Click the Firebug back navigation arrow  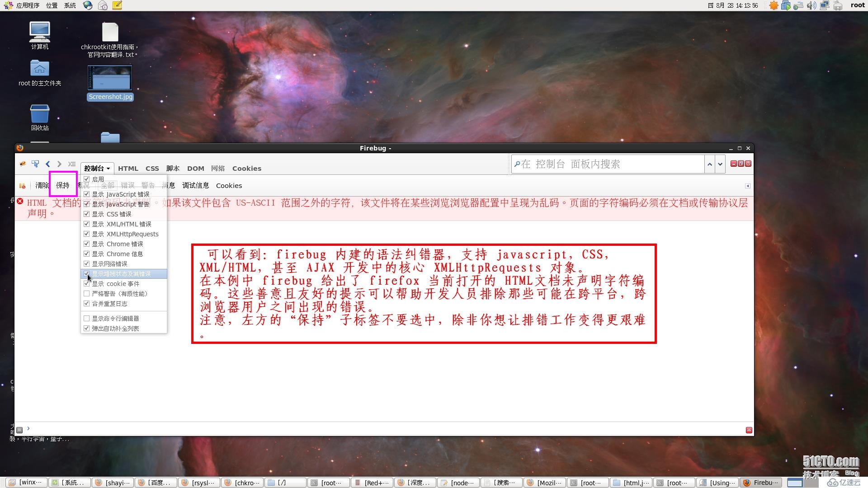[x=47, y=164]
